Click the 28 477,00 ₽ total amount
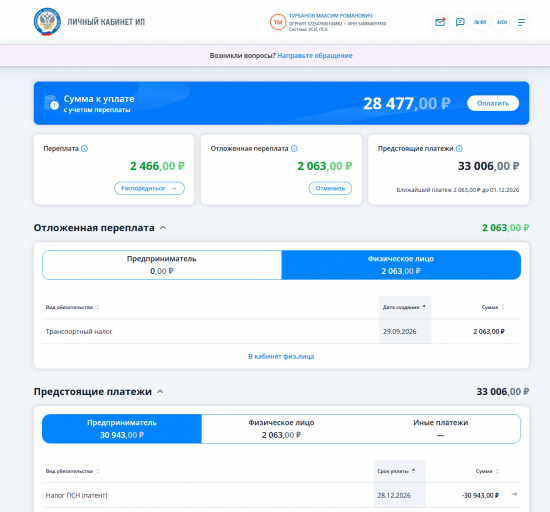 click(x=407, y=103)
